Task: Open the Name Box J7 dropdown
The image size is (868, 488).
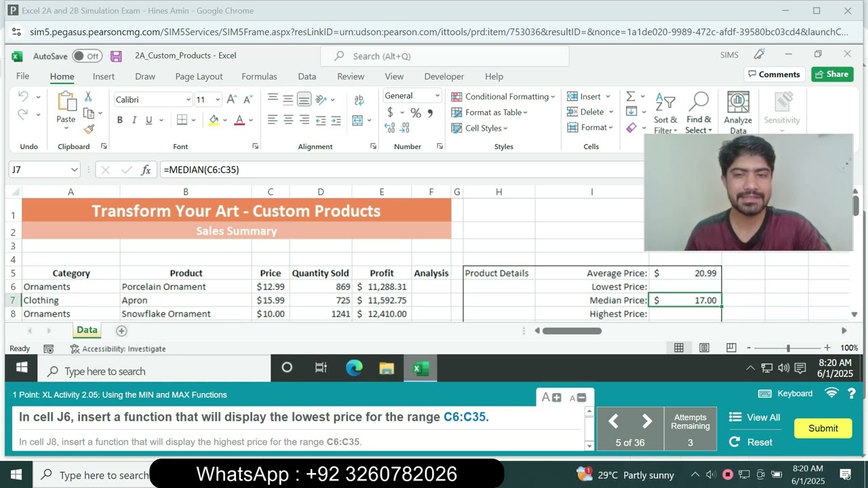Action: (x=74, y=170)
